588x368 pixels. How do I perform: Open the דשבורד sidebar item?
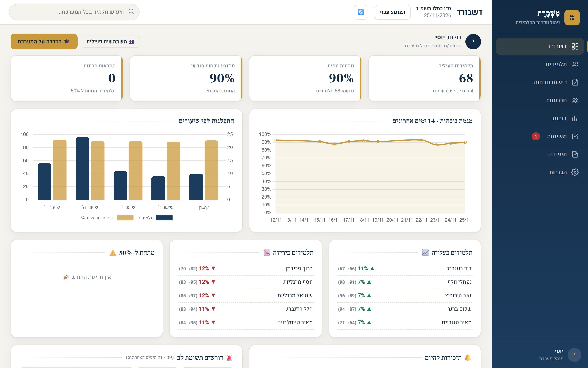539,46
